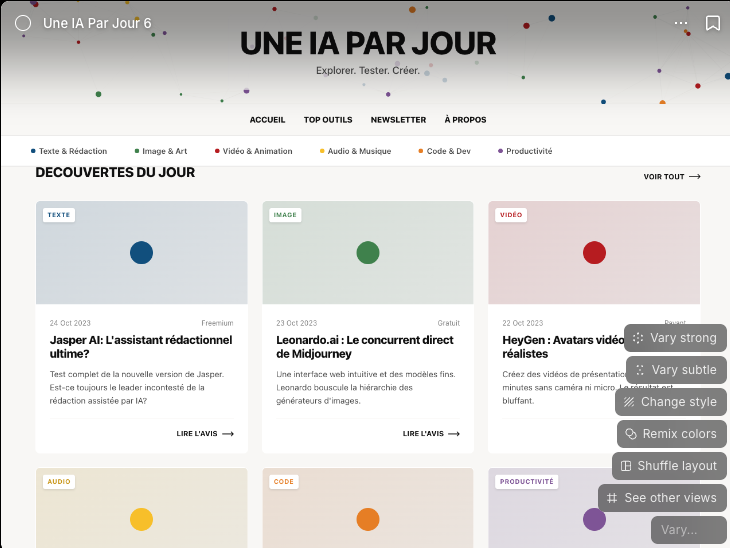Select Change style option

tap(670, 402)
